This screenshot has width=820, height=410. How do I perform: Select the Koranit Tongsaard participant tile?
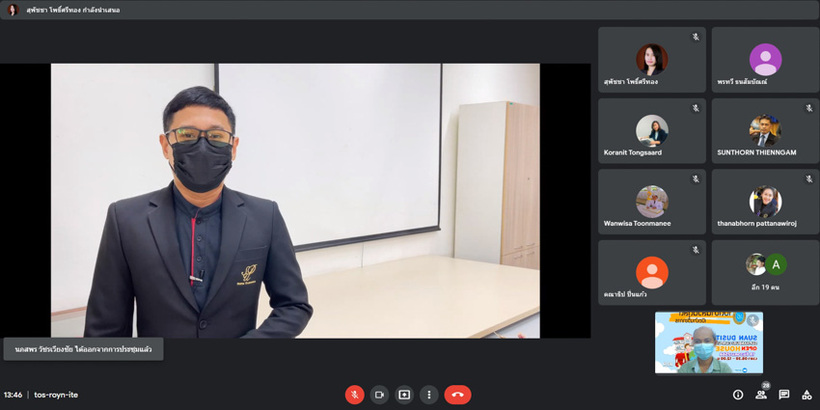click(x=651, y=131)
